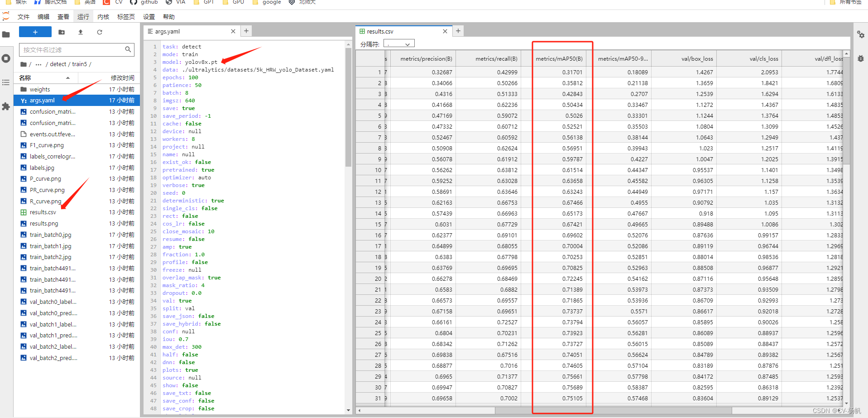Navigate to the detect breadcrumb

(58, 64)
